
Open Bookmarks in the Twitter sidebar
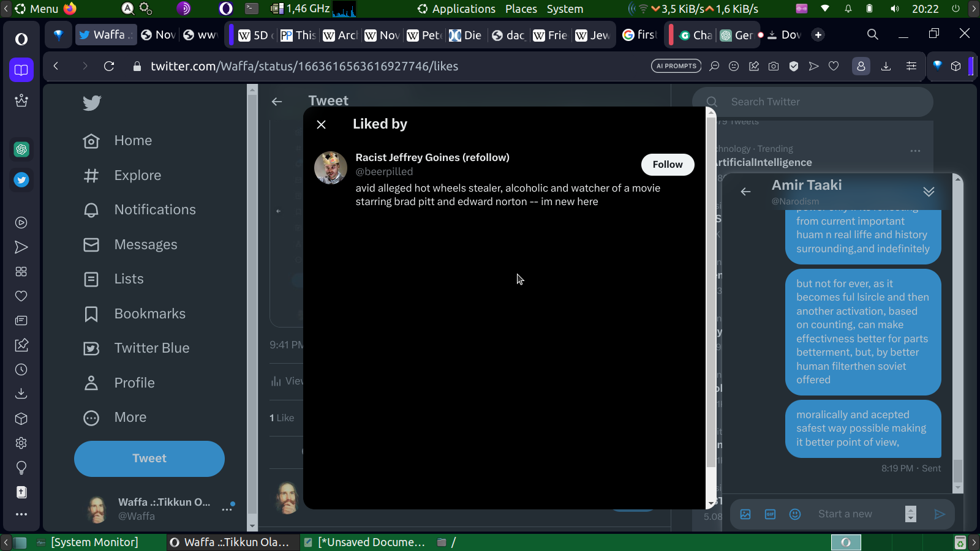[x=134, y=314]
